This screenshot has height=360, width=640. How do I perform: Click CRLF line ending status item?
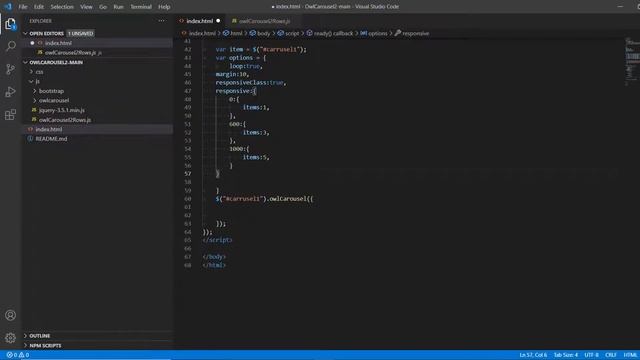611,355
